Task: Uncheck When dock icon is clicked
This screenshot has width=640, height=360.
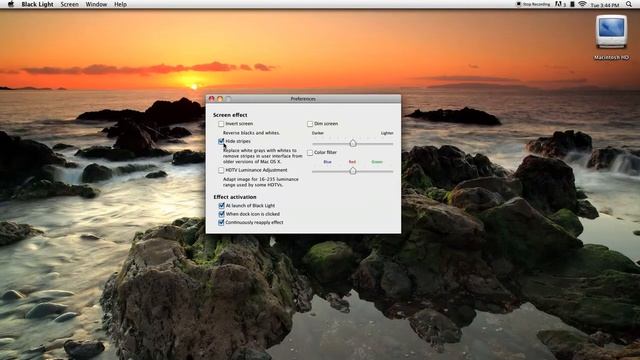Action: 221,214
